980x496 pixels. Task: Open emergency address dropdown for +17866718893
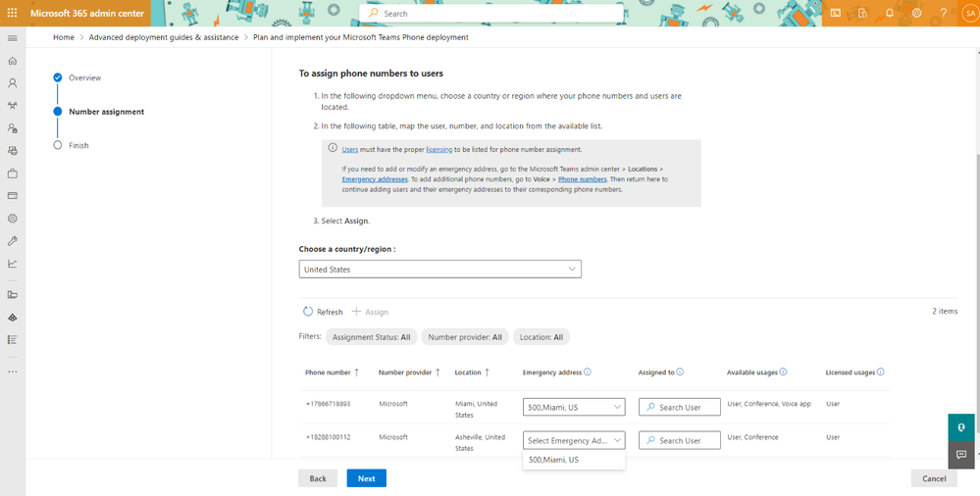click(574, 408)
